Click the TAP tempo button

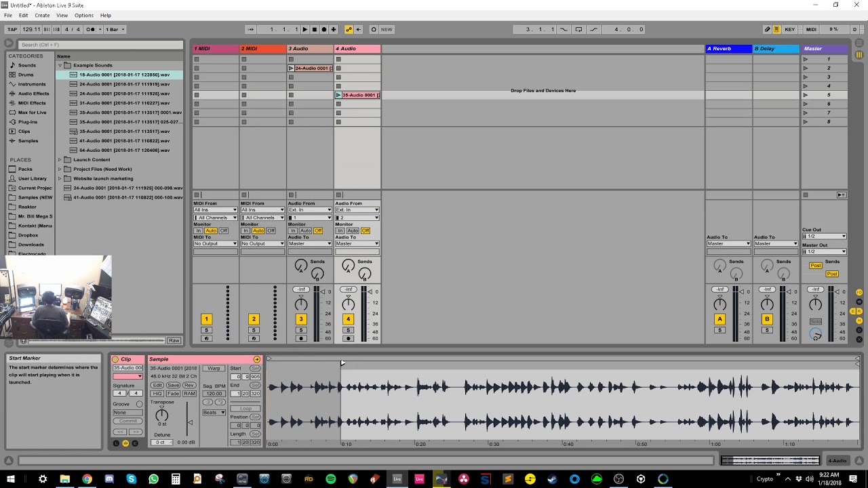point(12,29)
